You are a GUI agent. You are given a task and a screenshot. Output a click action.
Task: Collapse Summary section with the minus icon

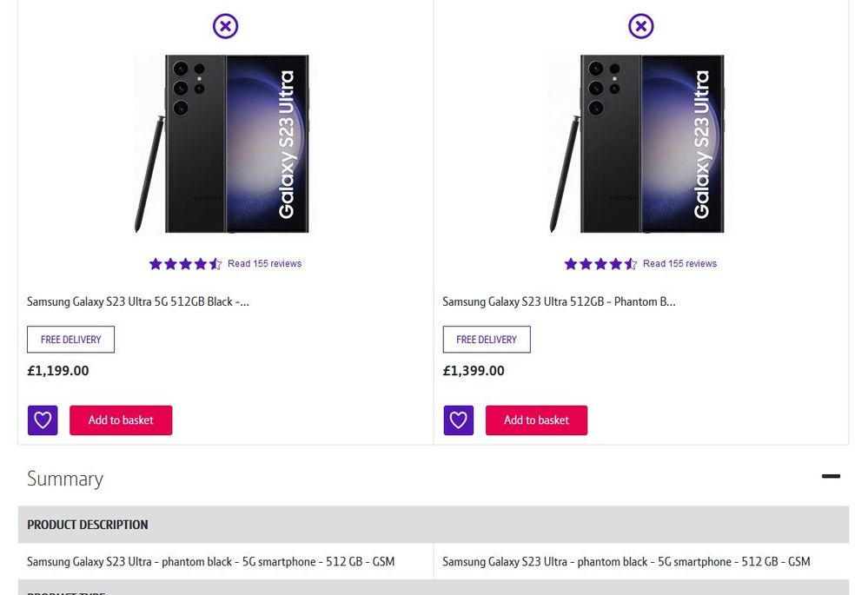coord(831,477)
